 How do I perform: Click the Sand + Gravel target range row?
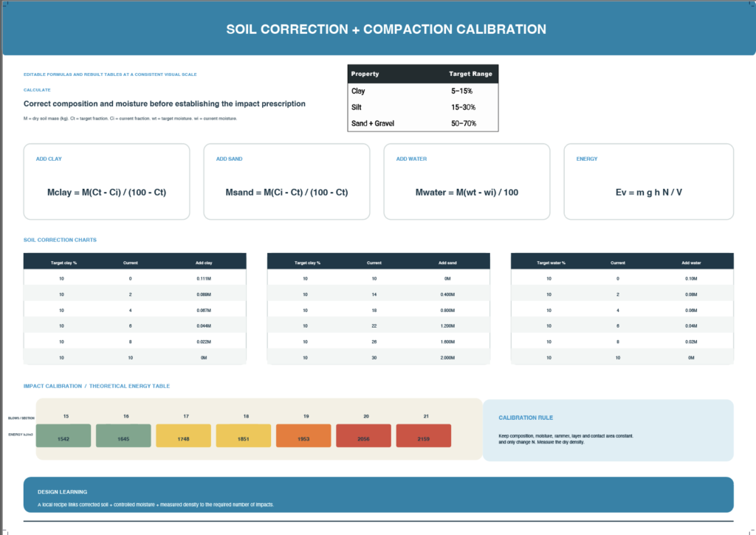tap(423, 123)
